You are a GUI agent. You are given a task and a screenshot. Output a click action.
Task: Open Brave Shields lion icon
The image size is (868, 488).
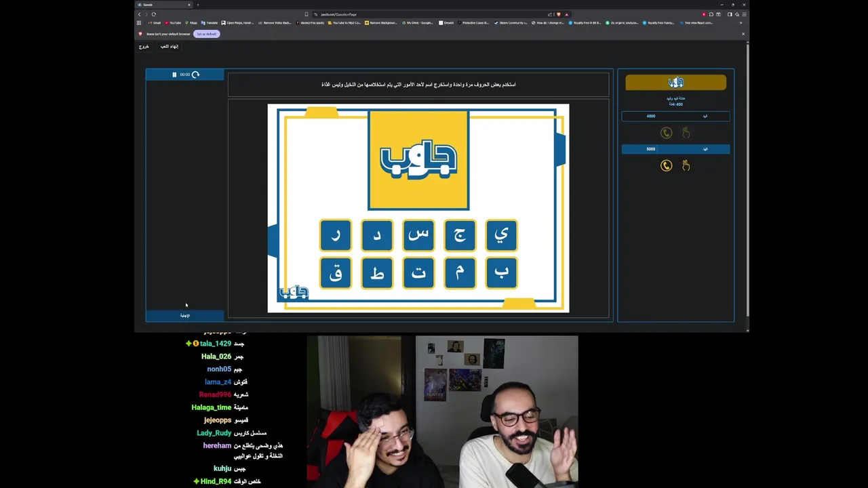[x=559, y=14]
